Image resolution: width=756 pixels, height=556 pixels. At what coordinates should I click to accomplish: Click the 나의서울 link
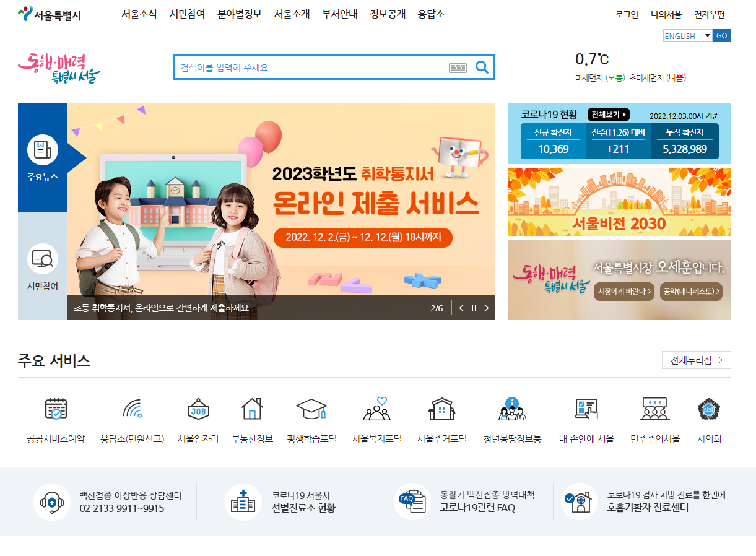(666, 15)
